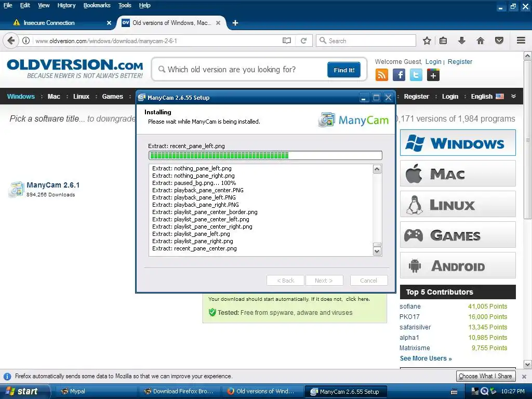Bookmark this page with star icon

tap(427, 41)
